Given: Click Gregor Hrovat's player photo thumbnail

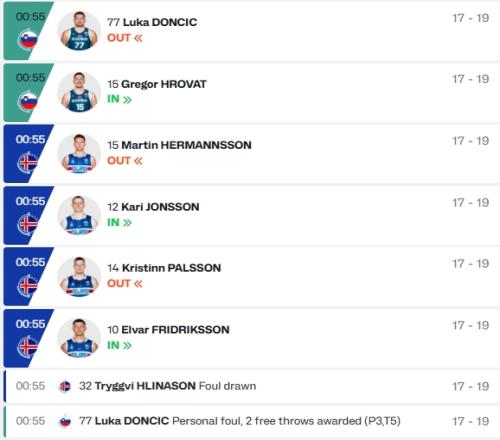Looking at the screenshot, I should point(79,92).
